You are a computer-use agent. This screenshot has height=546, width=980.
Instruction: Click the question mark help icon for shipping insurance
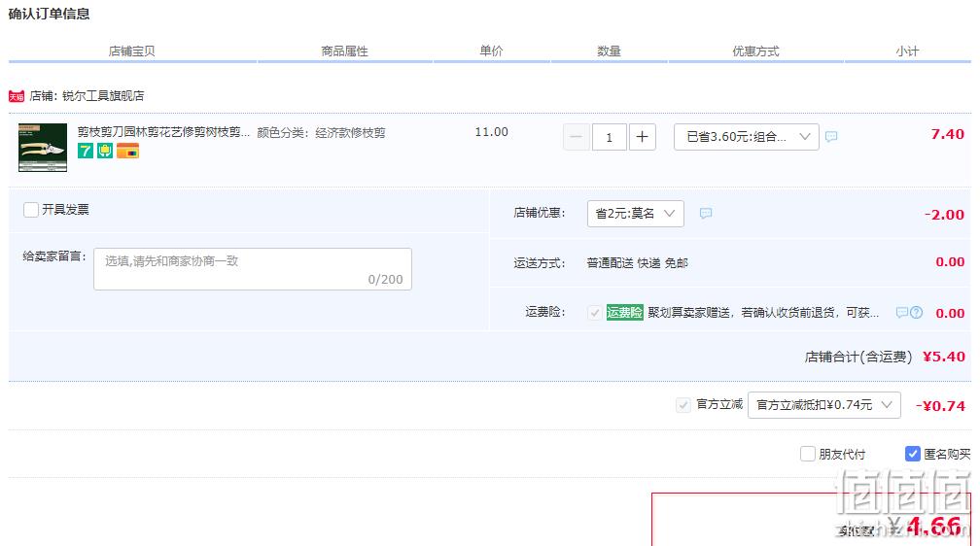(x=916, y=313)
